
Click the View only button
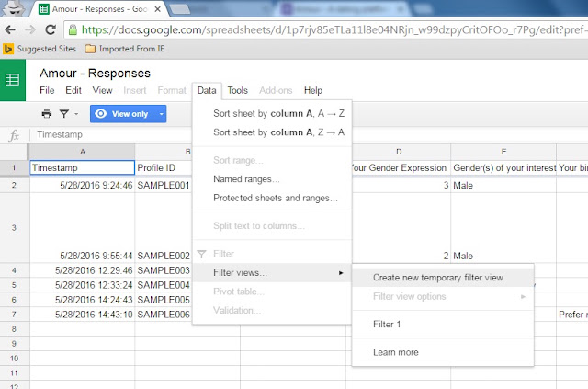click(123, 114)
